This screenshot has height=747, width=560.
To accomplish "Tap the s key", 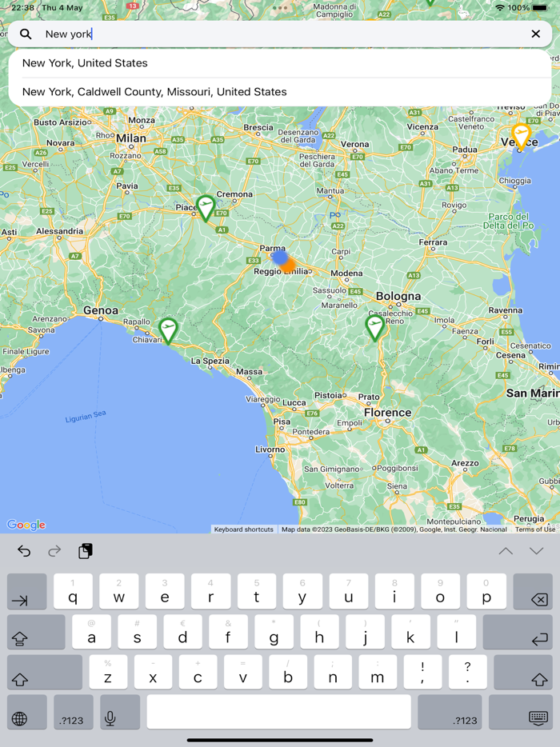I will pos(138,632).
